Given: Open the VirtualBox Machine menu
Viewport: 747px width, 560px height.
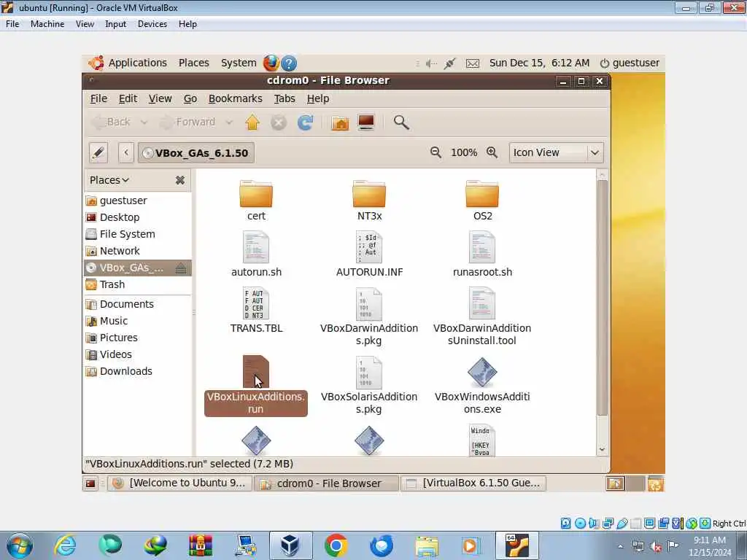Looking at the screenshot, I should click(47, 24).
